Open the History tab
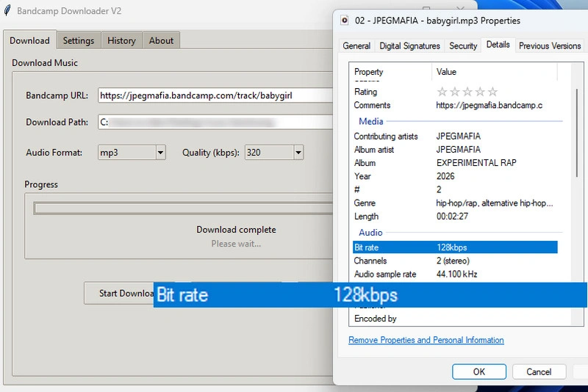Viewport: 588px width, 392px height. tap(121, 40)
